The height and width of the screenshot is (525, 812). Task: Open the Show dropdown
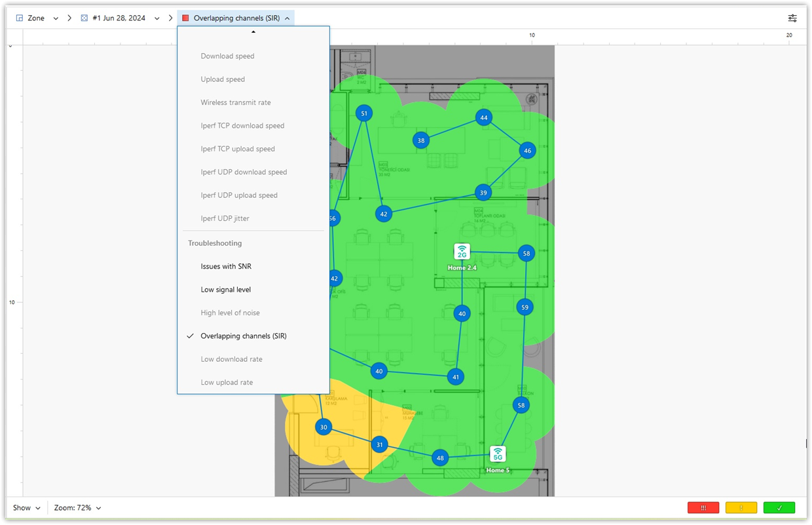pyautogui.click(x=26, y=508)
